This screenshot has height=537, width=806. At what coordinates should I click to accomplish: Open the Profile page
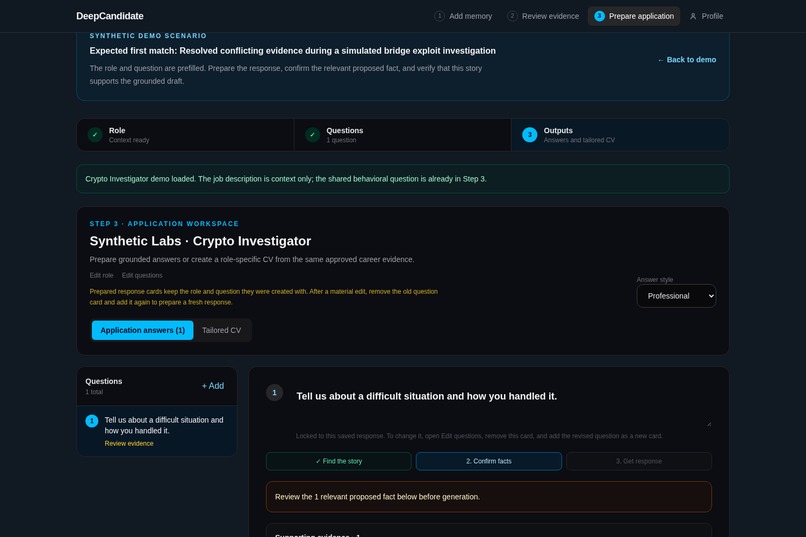pyautogui.click(x=706, y=16)
